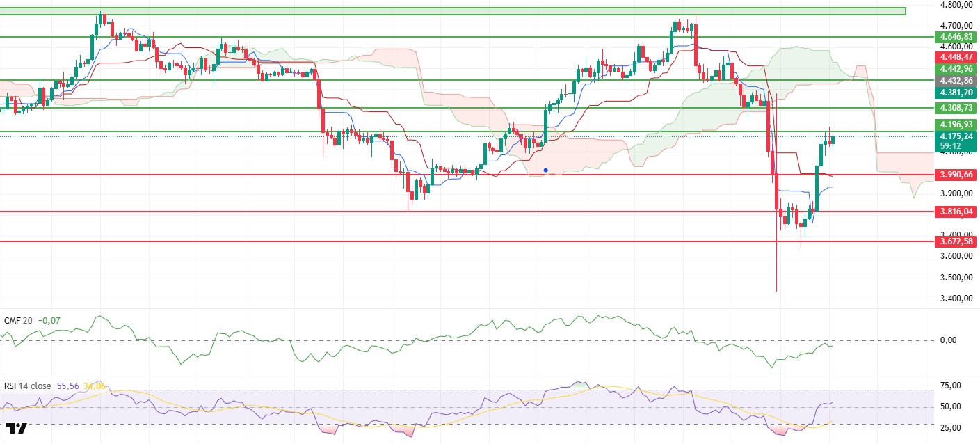Click the TradingView logo
Viewport: 980px width, 444px height.
[x=17, y=428]
